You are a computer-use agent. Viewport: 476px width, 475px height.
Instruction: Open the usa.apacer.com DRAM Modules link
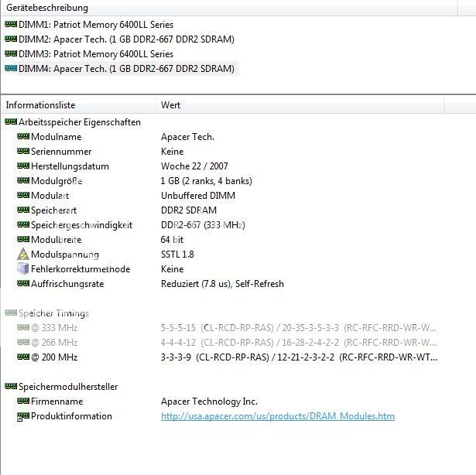pos(278,416)
